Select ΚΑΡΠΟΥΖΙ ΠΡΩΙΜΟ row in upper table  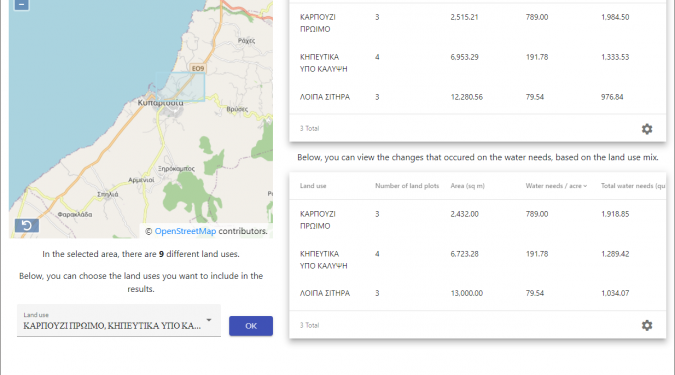(x=477, y=23)
